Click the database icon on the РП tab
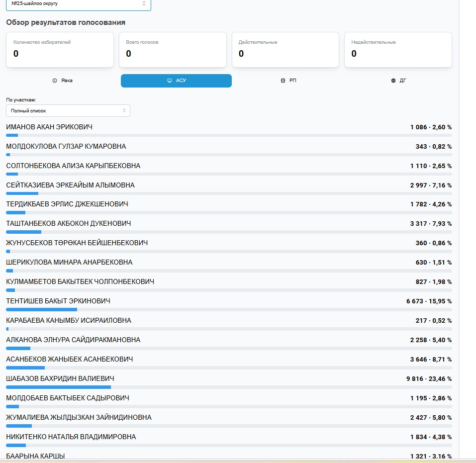This screenshot has width=476, height=463. 283,81
